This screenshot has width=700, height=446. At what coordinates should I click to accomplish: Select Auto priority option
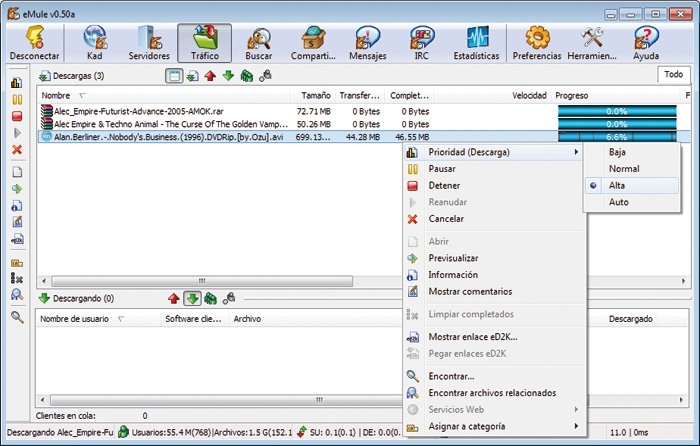click(632, 202)
